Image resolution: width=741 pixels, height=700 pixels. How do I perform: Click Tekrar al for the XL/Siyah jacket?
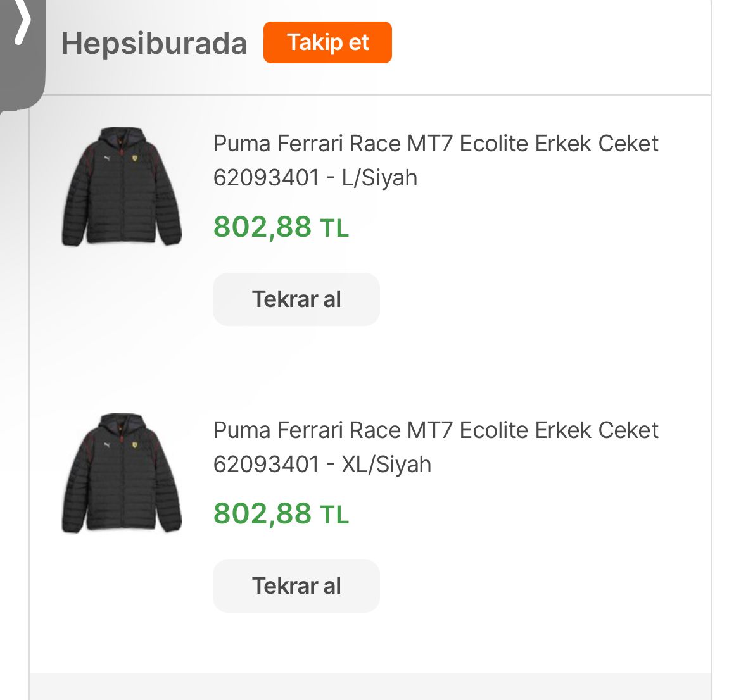296,586
